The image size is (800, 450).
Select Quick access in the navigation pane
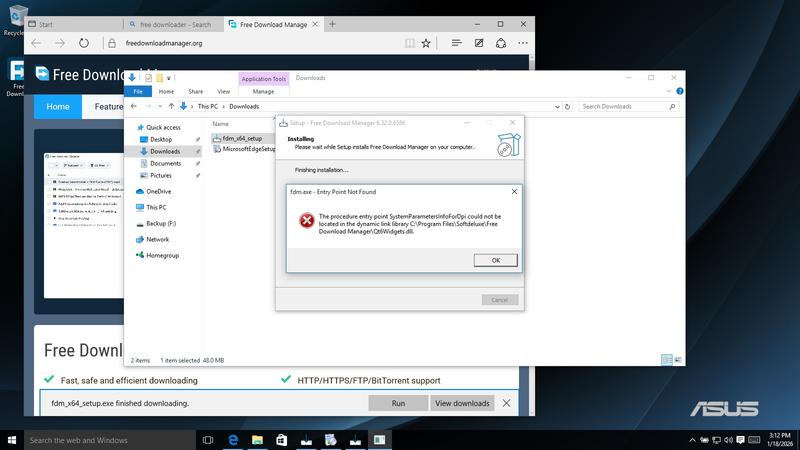pyautogui.click(x=163, y=127)
